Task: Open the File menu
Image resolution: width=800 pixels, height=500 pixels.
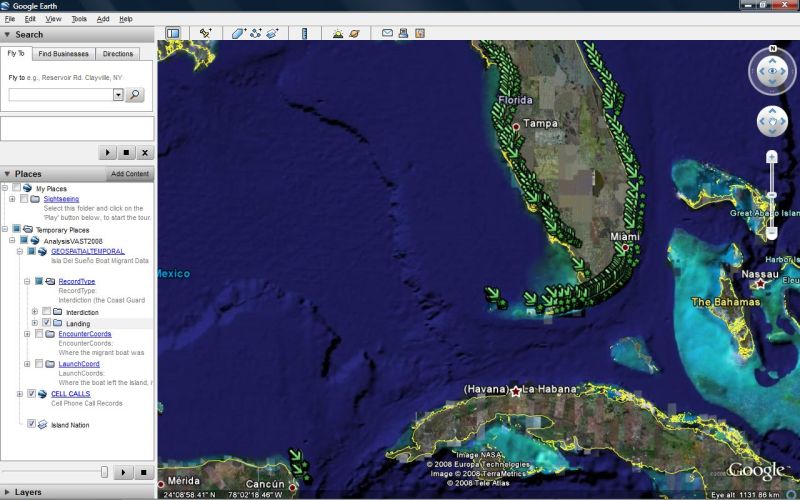Action: 10,19
